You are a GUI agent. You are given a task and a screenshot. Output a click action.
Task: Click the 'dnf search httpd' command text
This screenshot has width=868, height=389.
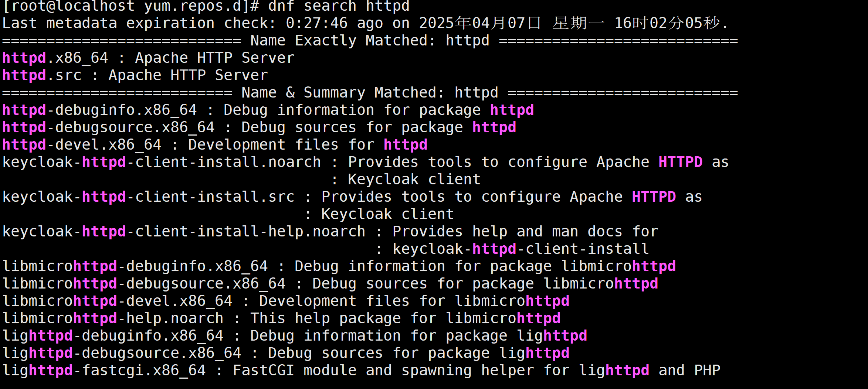(x=339, y=6)
